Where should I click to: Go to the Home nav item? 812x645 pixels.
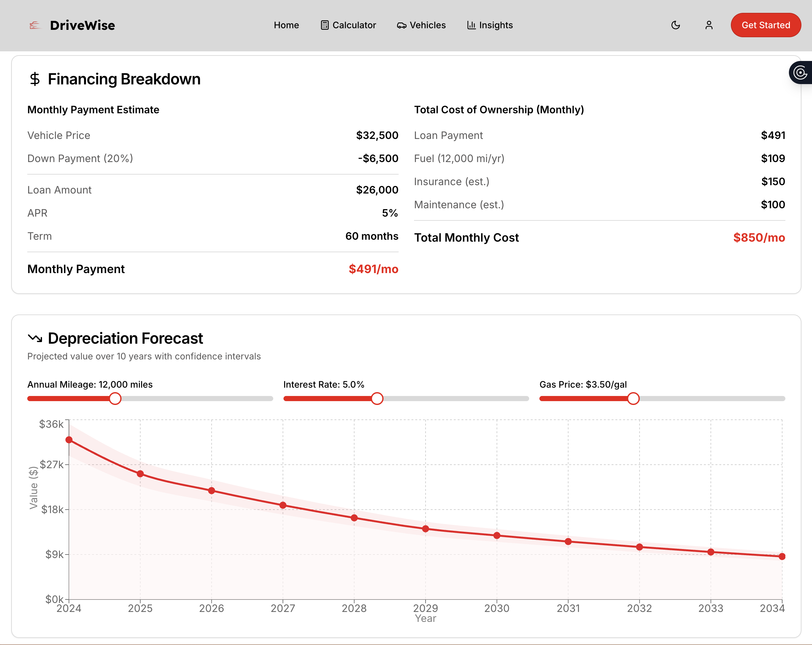[286, 25]
